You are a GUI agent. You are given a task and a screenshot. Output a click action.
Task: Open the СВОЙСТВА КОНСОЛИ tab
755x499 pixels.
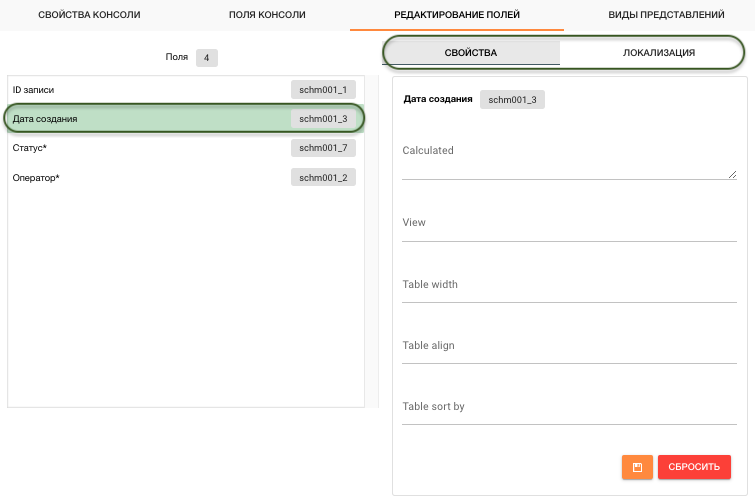click(x=89, y=15)
